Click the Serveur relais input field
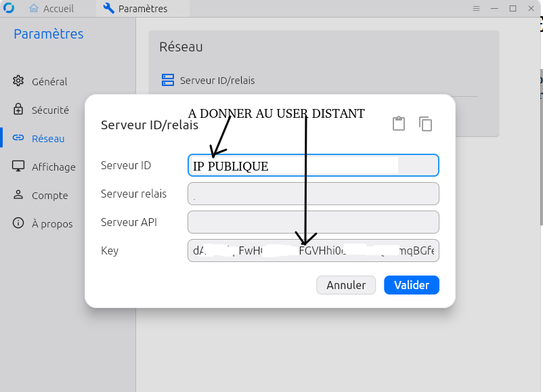The height and width of the screenshot is (392, 543). point(313,194)
